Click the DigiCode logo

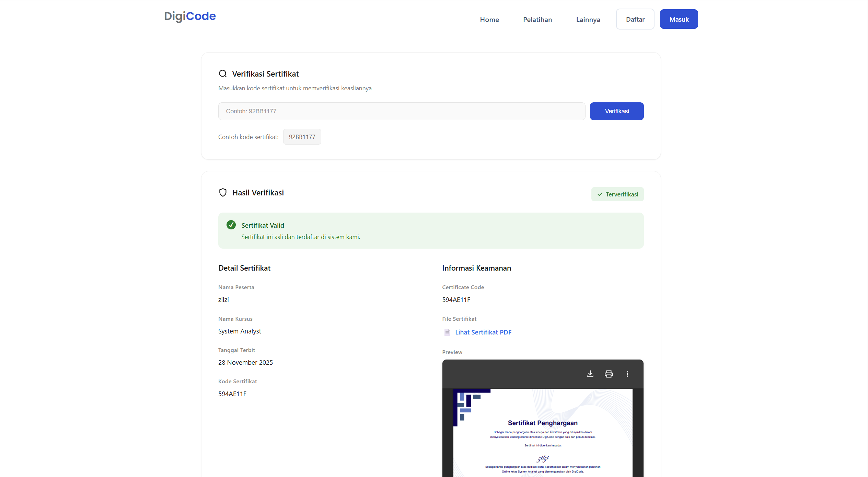pyautogui.click(x=190, y=16)
